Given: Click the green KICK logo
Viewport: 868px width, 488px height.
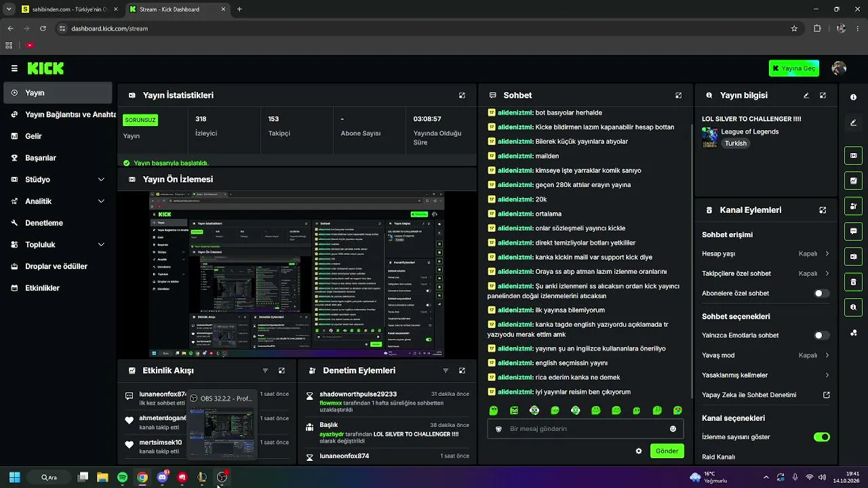Looking at the screenshot, I should (45, 68).
